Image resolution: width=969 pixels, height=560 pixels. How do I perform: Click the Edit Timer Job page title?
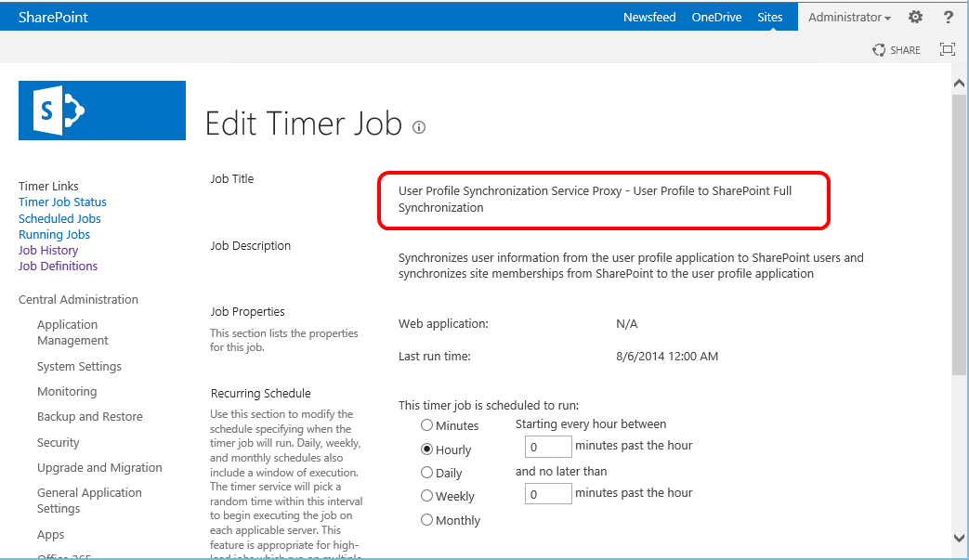click(304, 124)
